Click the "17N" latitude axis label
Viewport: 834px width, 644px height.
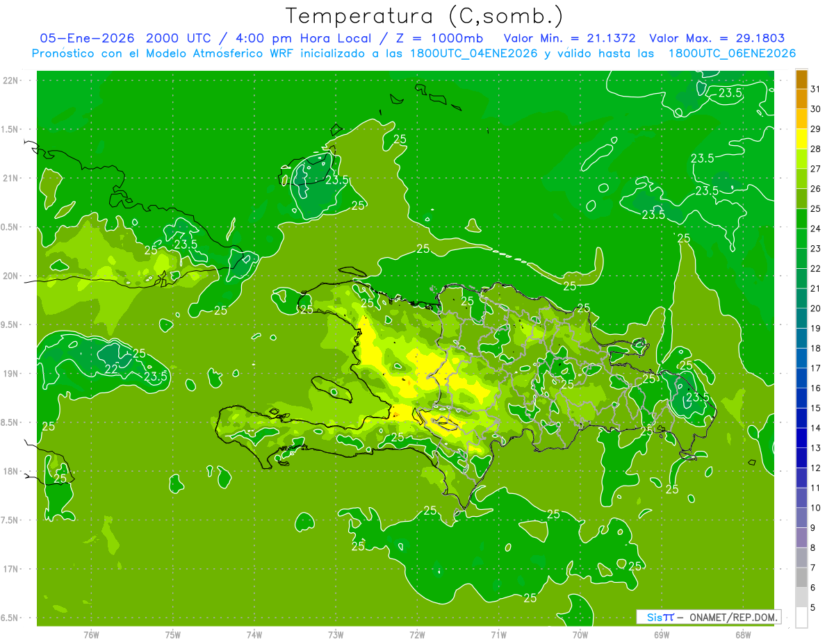pos(10,569)
